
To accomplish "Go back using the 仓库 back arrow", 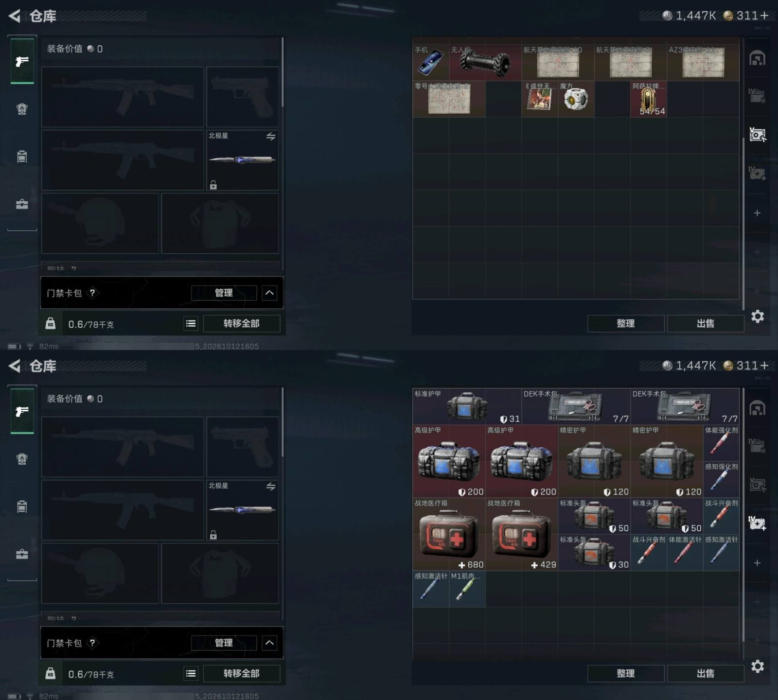I will tap(15, 16).
